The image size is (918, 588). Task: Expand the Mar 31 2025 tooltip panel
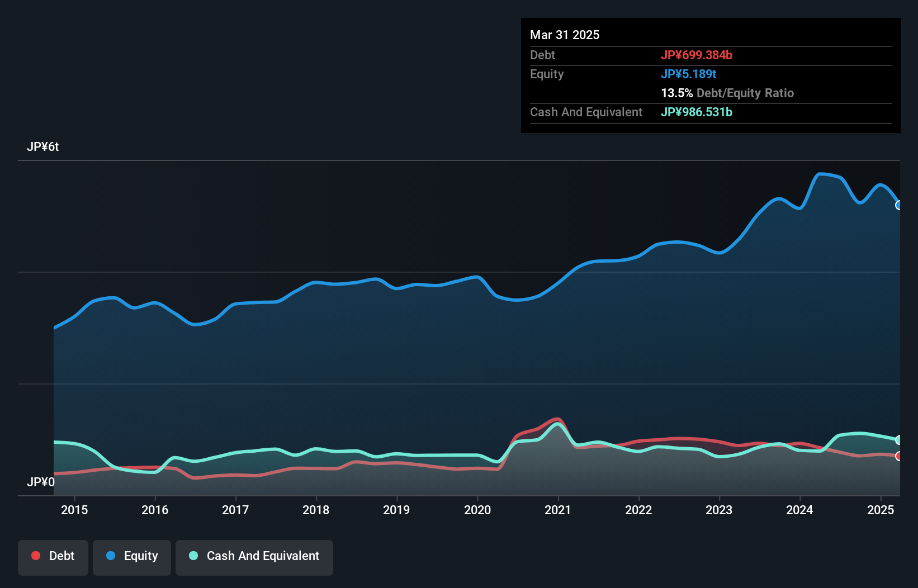pos(565,35)
